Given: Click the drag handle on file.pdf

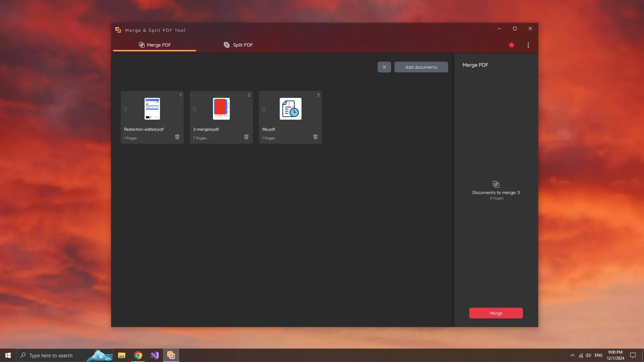Looking at the screenshot, I should pos(264,109).
